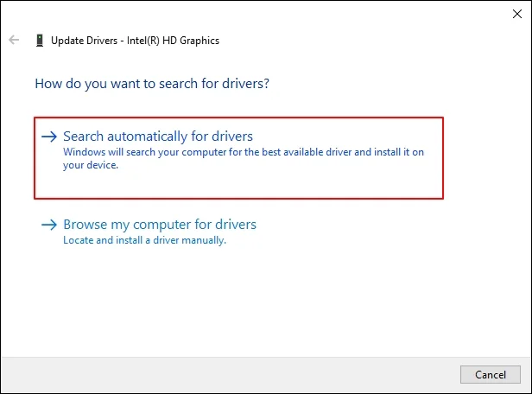Select Browse my computer for drivers
The width and height of the screenshot is (532, 394).
point(160,225)
